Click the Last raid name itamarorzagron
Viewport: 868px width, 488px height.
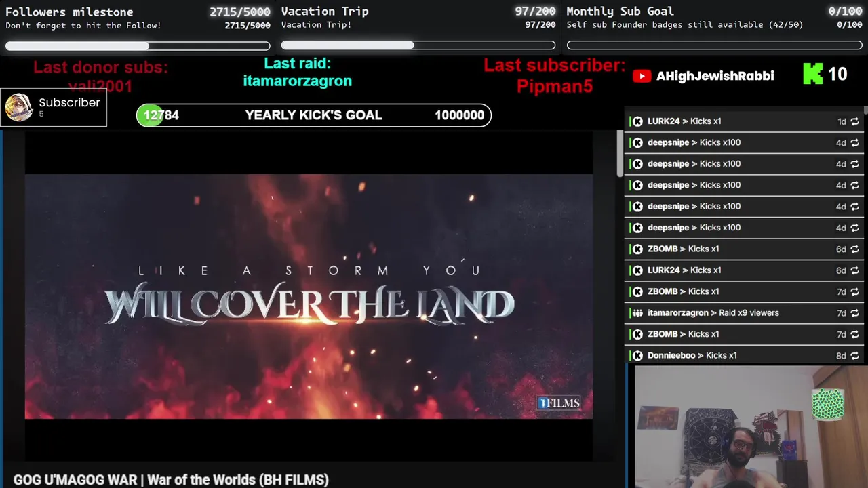click(x=297, y=81)
